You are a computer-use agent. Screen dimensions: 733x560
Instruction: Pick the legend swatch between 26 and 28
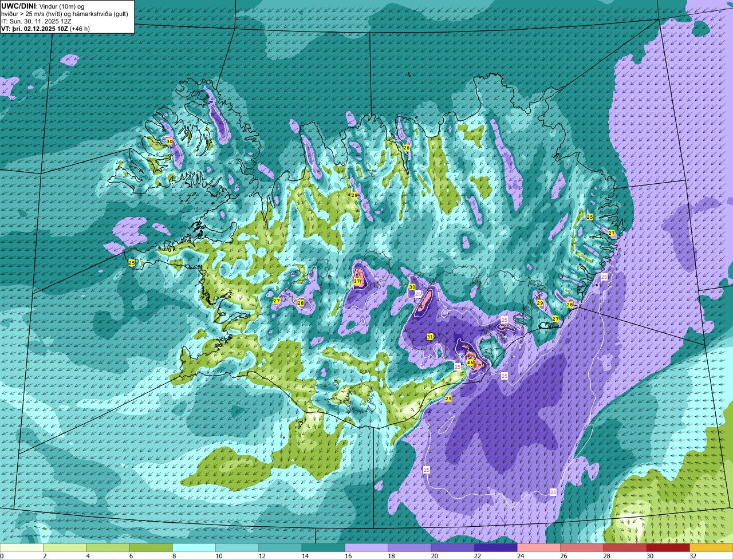(582, 547)
